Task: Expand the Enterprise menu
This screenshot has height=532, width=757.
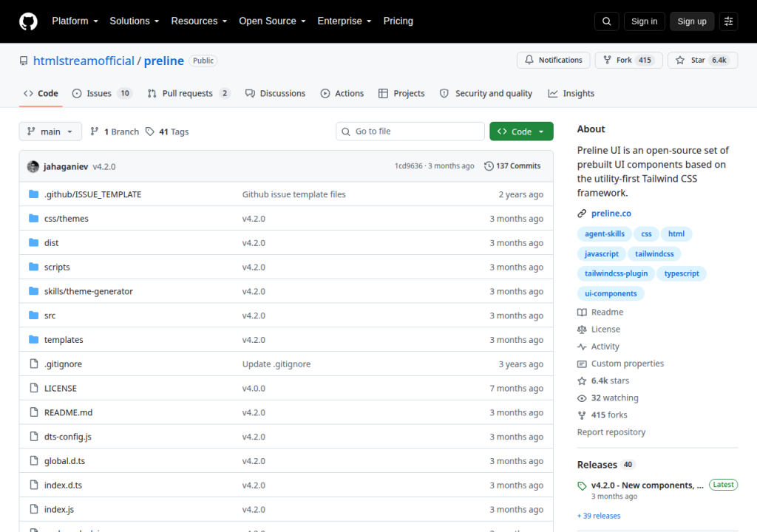Action: click(x=344, y=21)
